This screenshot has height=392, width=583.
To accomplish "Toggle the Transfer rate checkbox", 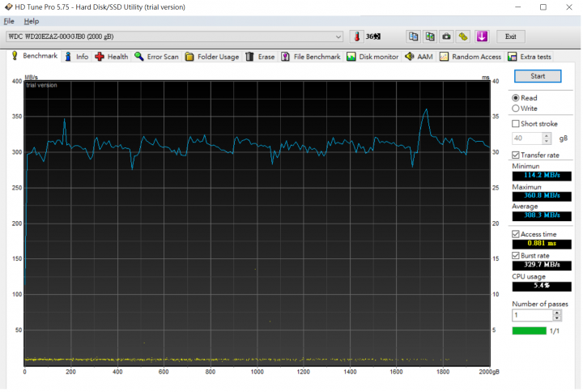I will [x=516, y=156].
